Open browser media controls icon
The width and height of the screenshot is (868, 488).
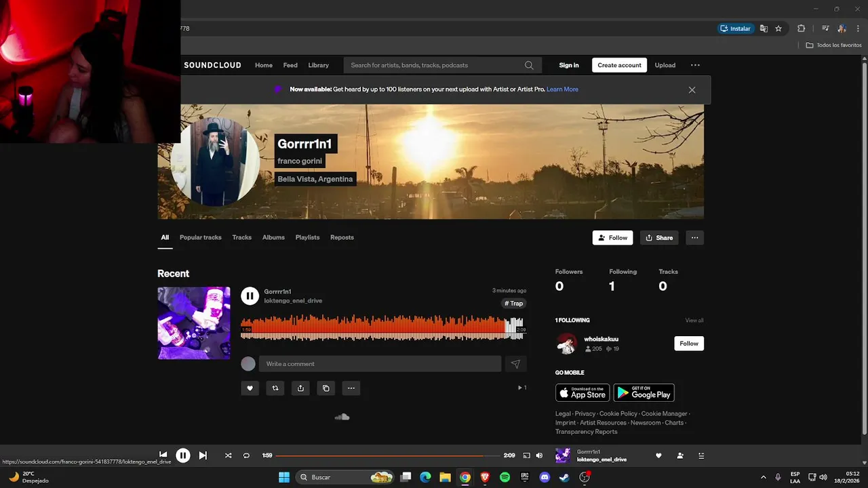(x=825, y=28)
